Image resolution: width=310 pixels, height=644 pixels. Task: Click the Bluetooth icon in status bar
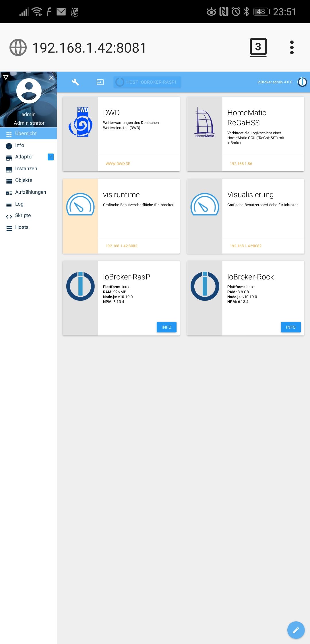246,11
